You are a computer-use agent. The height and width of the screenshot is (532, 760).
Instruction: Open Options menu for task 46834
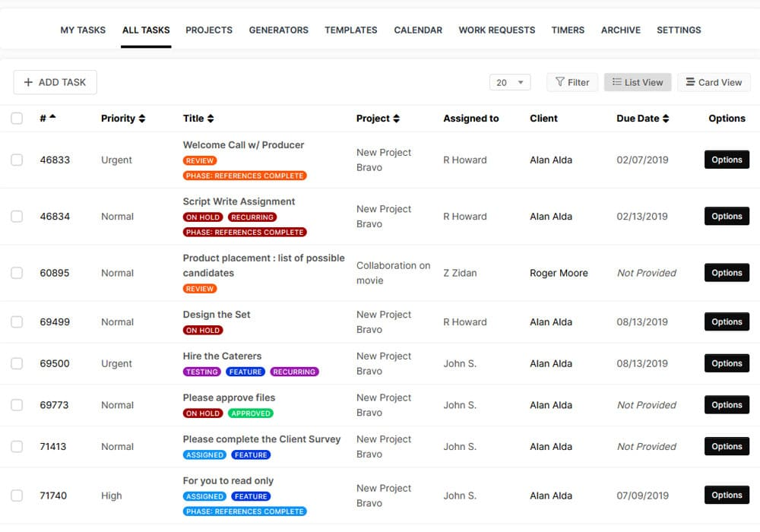(x=727, y=217)
